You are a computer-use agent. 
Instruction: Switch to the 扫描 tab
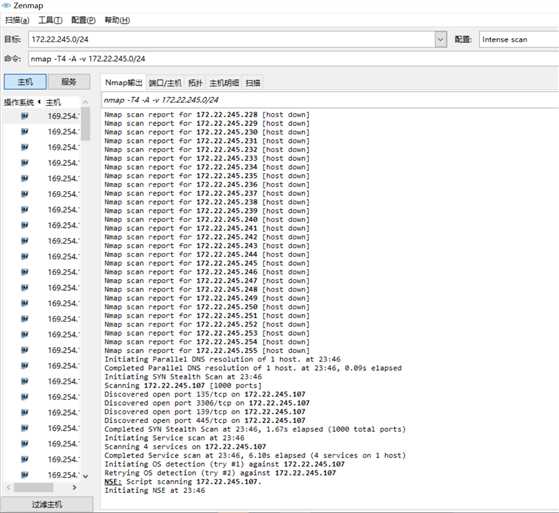pos(253,83)
